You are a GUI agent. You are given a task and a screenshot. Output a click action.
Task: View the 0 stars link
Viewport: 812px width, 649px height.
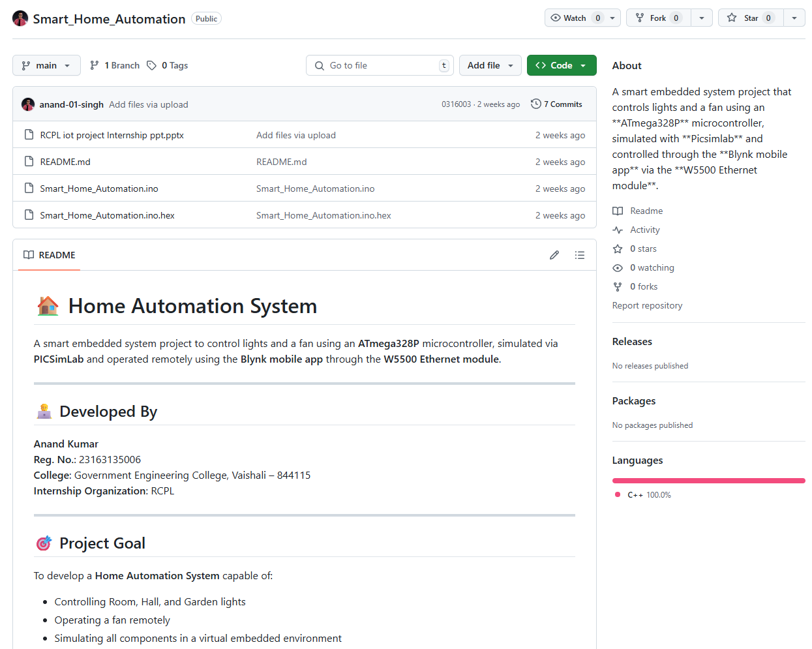635,249
